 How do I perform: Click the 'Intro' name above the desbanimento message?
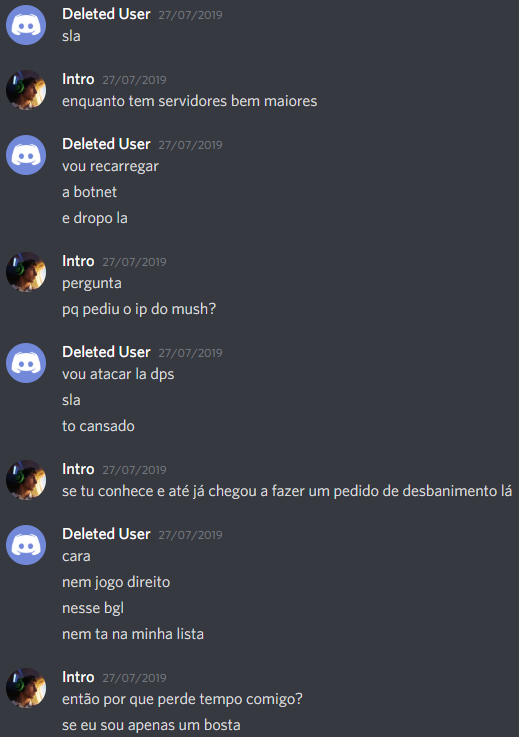tap(78, 469)
